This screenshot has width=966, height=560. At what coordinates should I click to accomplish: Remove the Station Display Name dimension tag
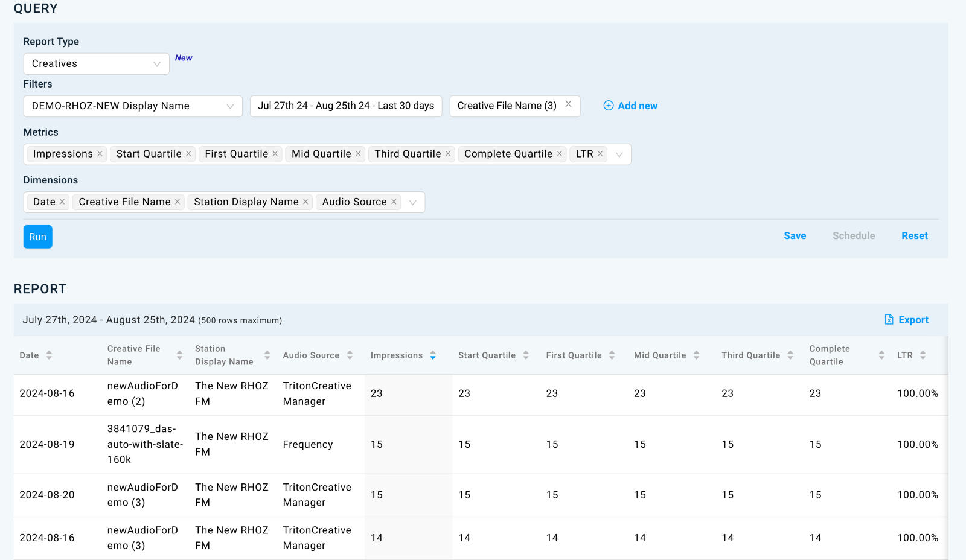coord(305,202)
